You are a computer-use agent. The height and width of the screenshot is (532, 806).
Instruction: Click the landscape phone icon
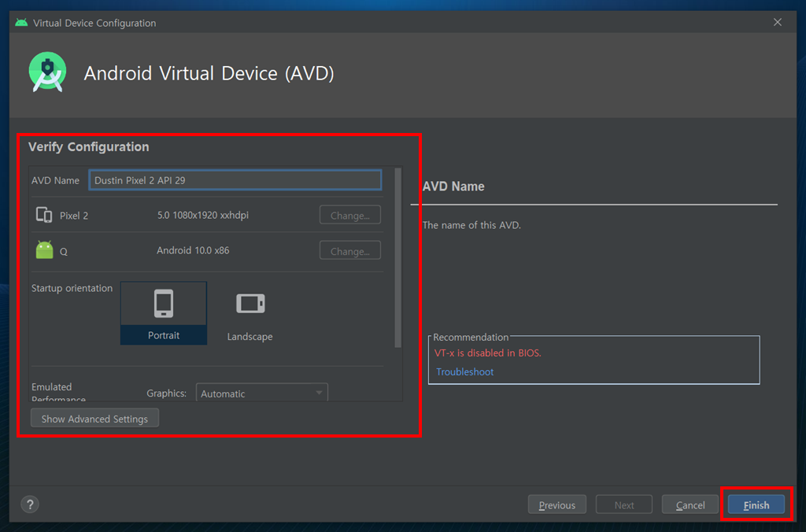(x=250, y=303)
